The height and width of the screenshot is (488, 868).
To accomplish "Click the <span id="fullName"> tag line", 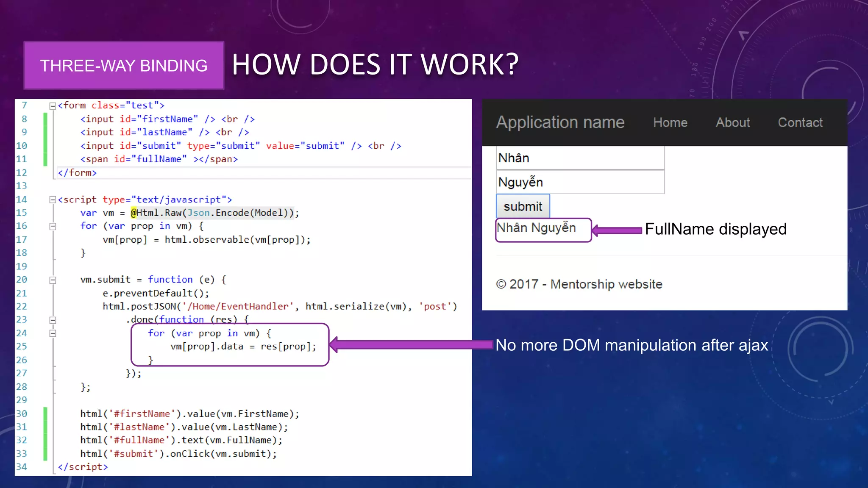I will [159, 159].
